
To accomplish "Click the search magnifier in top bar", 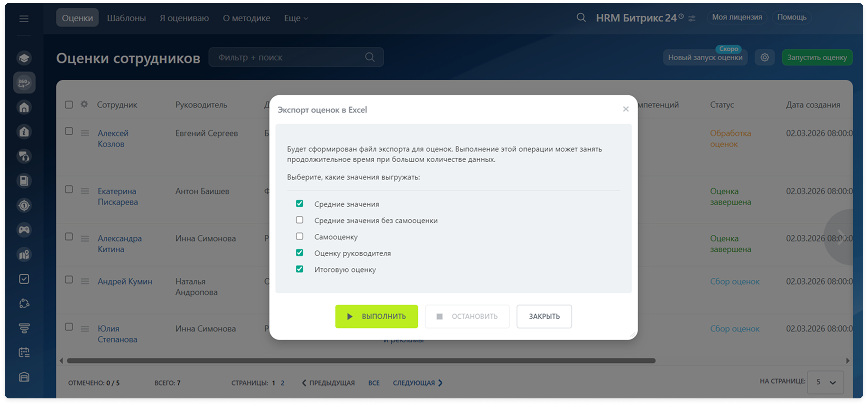I will [x=581, y=18].
